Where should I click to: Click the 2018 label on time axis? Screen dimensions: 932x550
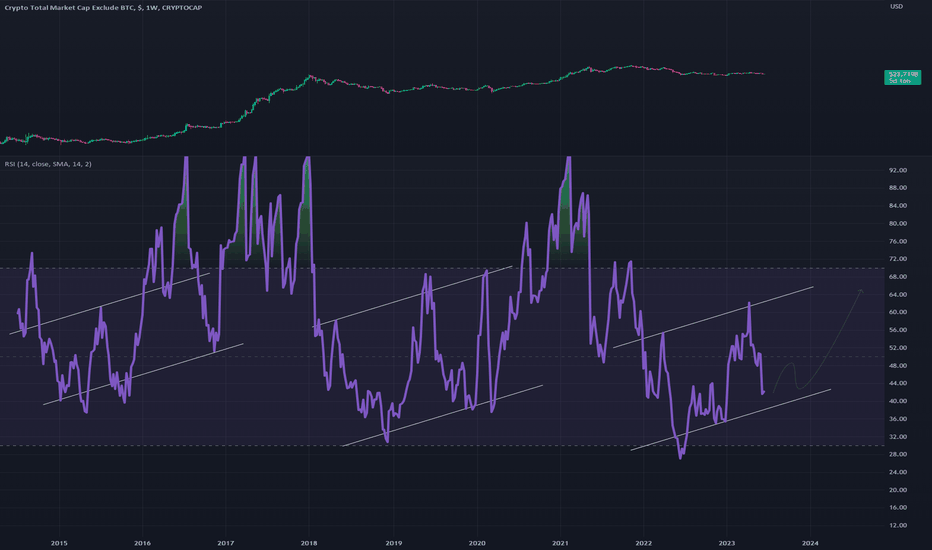[x=308, y=543]
